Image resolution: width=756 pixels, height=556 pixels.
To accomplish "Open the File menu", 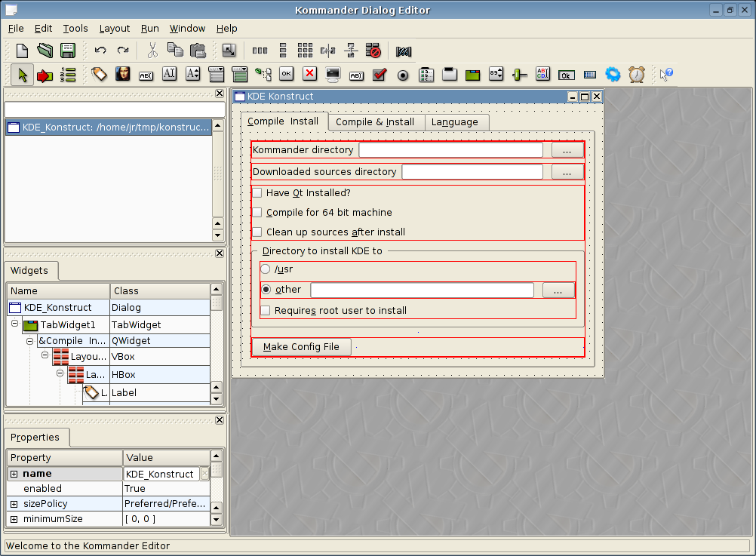I will (x=16, y=29).
